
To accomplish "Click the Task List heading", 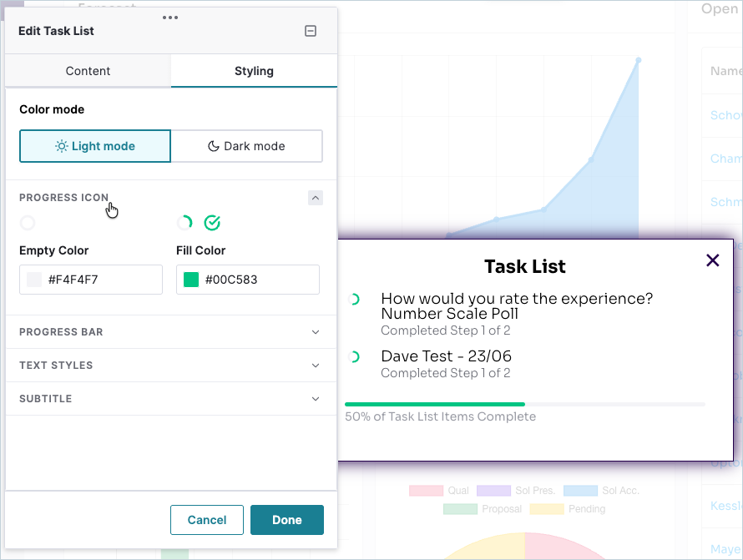I will (525, 267).
